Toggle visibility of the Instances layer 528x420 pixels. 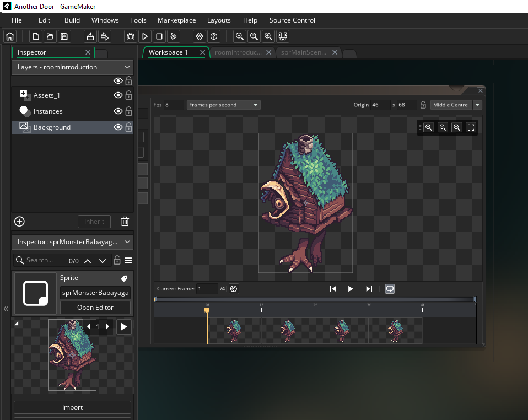[117, 111]
